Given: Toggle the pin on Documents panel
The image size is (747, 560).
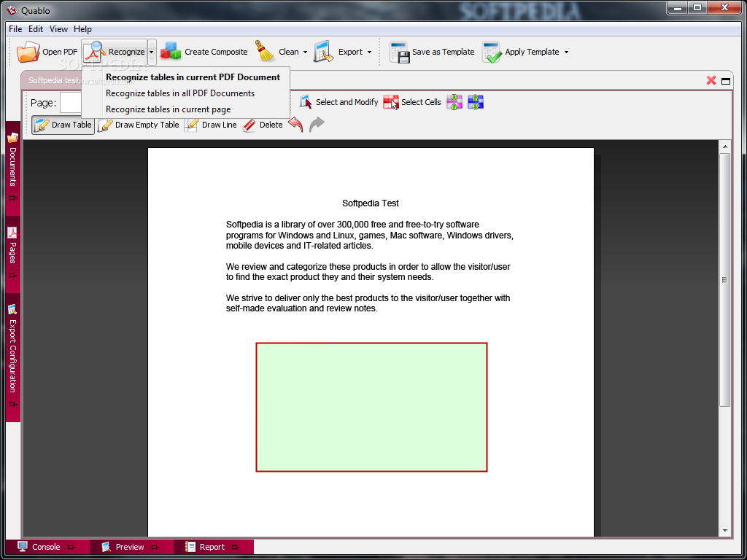Looking at the screenshot, I should [13, 198].
